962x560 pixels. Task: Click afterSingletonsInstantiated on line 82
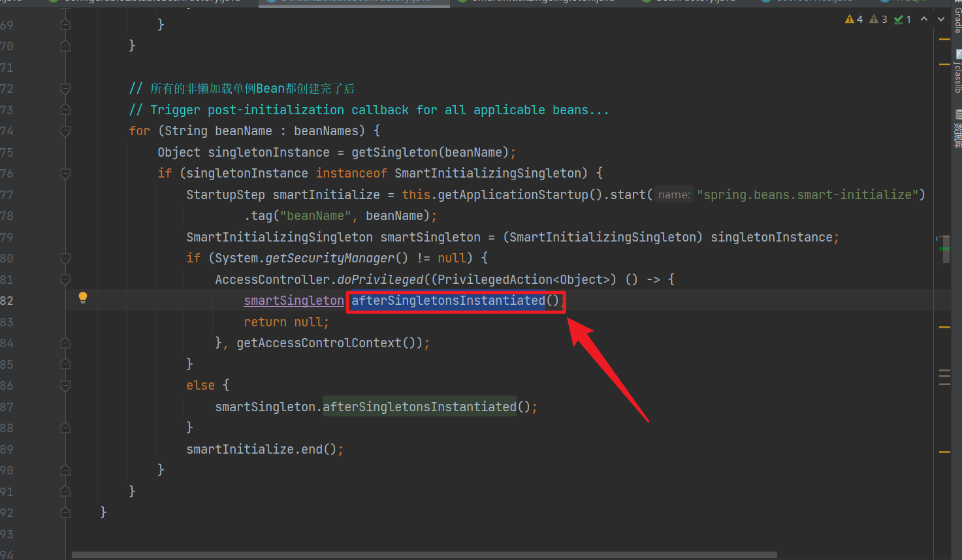[x=448, y=301]
